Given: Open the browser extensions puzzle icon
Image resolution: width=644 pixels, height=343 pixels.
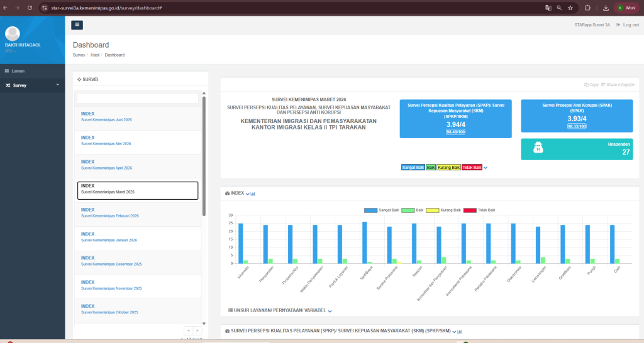Looking at the screenshot, I should [x=588, y=8].
